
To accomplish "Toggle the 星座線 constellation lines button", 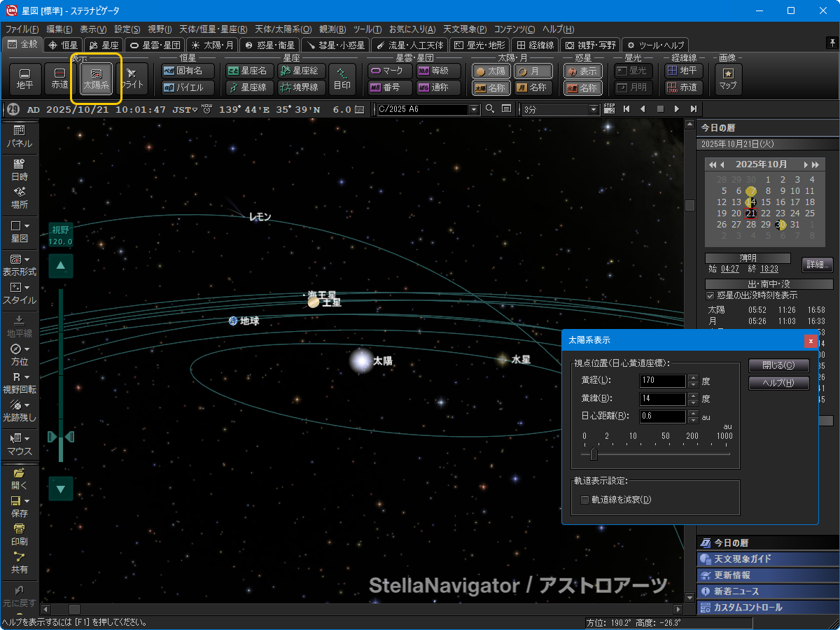I will coord(250,87).
